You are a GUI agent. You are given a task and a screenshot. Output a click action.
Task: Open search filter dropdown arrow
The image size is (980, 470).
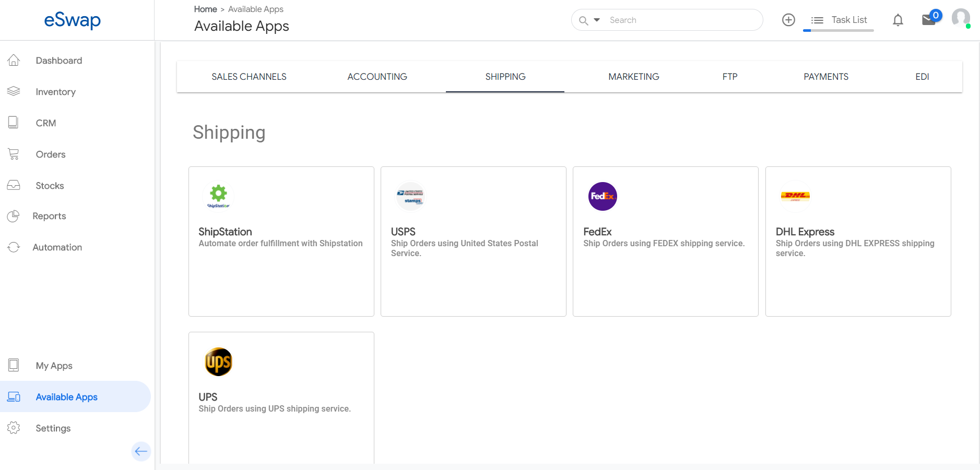(597, 20)
